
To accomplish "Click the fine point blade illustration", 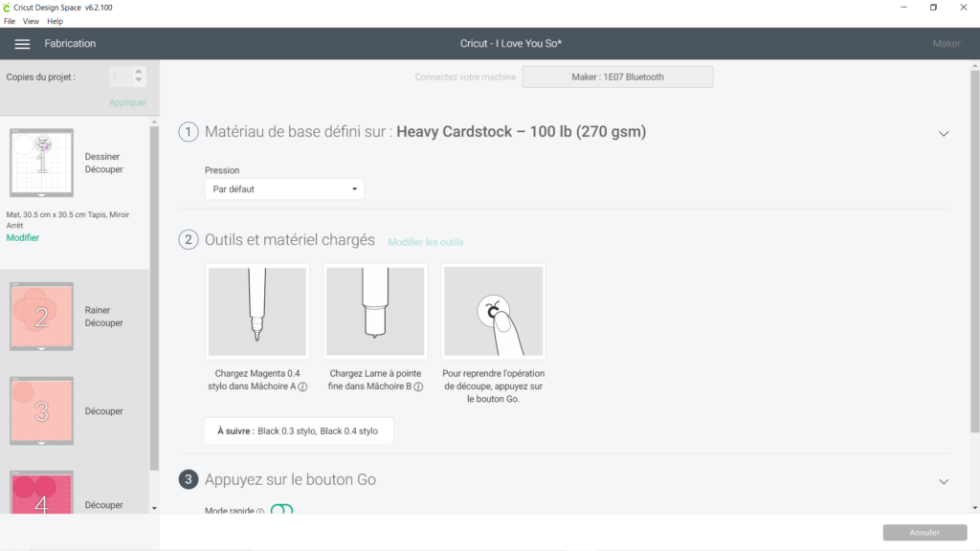I will (x=375, y=311).
